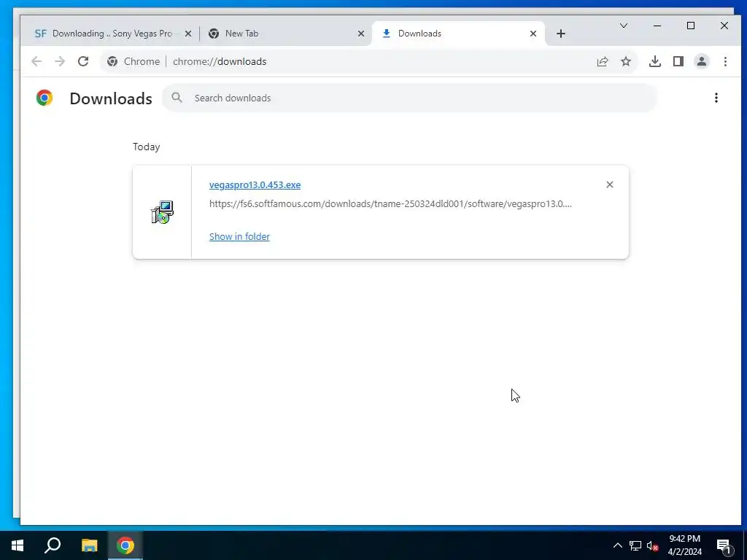This screenshot has width=747, height=560.
Task: Bookmark this tab with the star icon
Action: 626,61
